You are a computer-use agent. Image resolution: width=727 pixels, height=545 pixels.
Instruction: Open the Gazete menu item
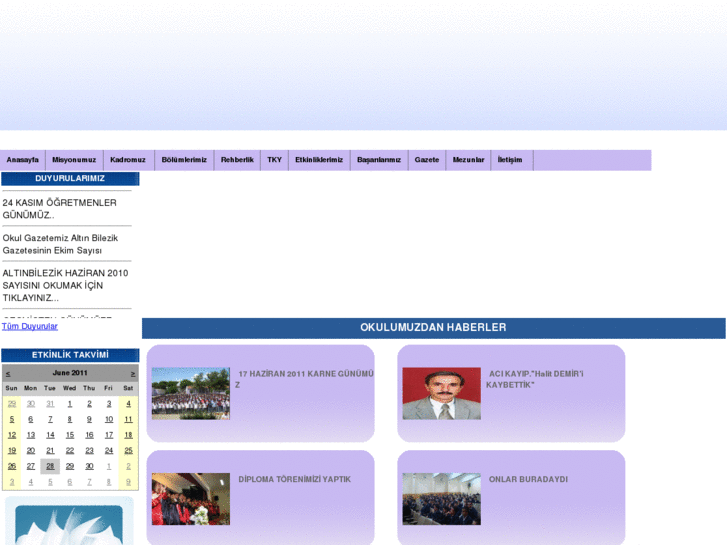(427, 160)
